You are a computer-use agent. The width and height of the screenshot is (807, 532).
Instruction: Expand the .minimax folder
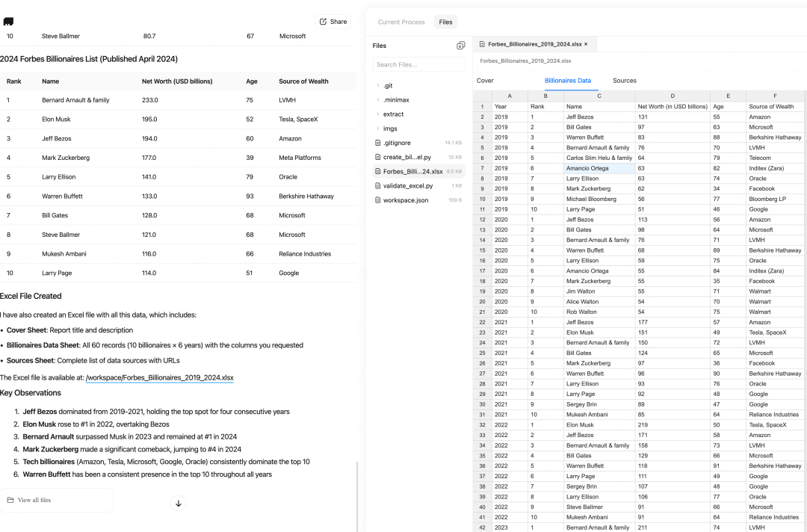point(395,100)
